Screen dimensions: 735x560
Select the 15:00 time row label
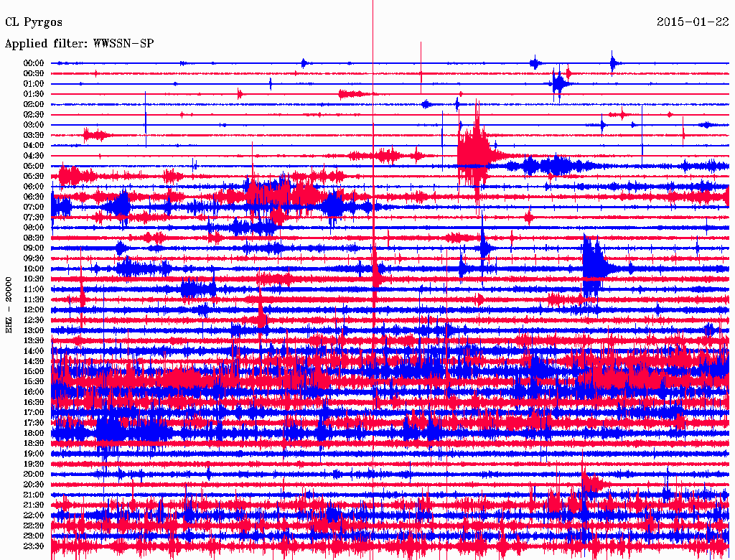tap(34, 371)
